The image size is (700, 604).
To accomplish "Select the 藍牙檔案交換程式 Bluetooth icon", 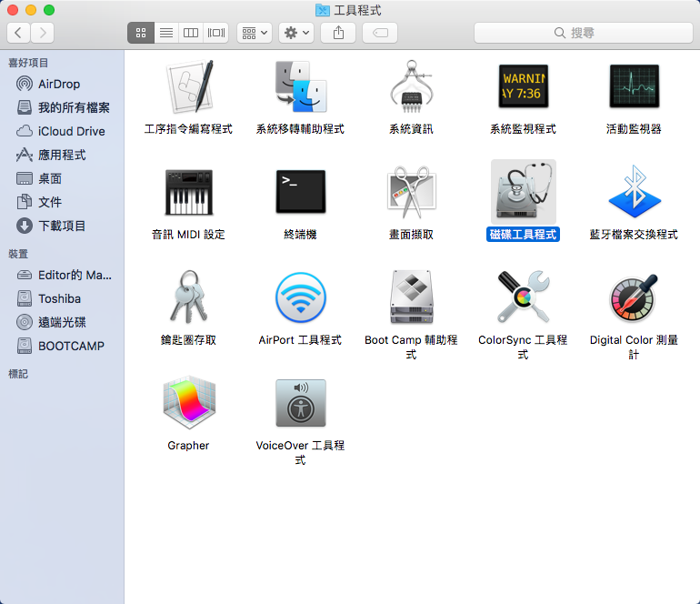I will point(634,192).
